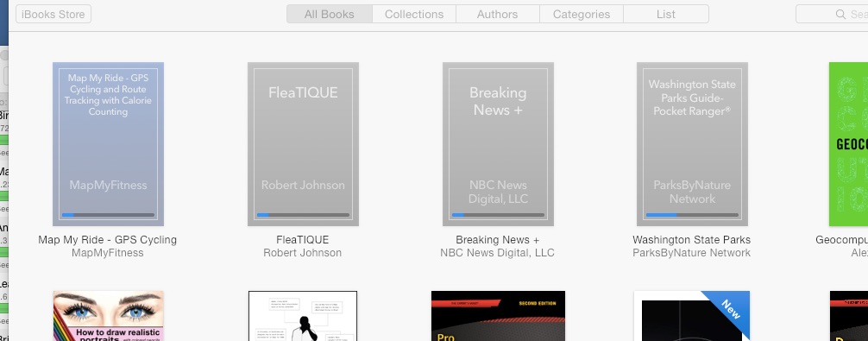868x341 pixels.
Task: Open the Breaking News + book cover
Action: pos(498,144)
